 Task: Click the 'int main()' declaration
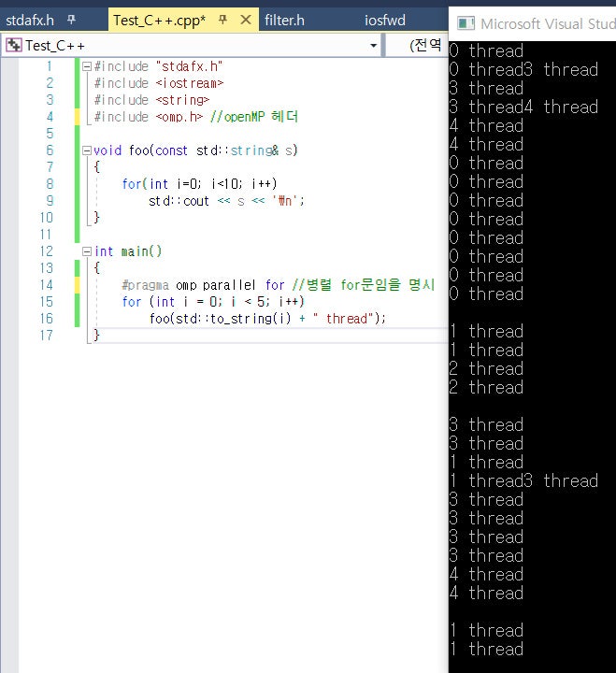coord(128,251)
